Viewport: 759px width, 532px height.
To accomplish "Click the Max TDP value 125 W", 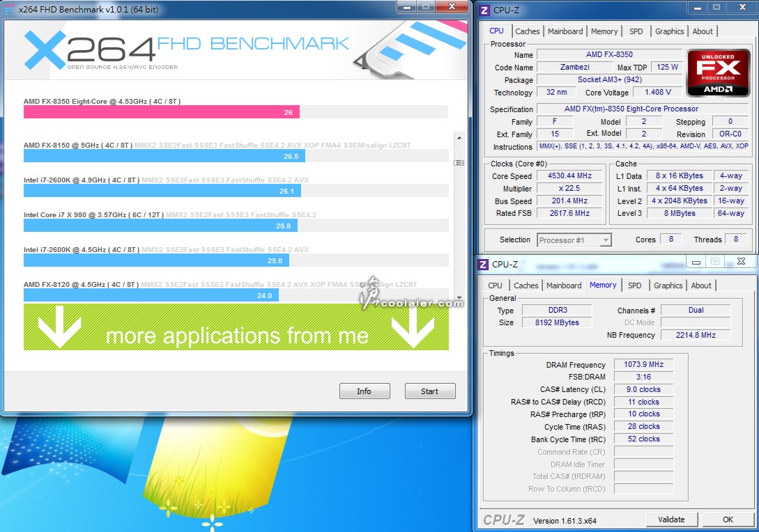I will (x=667, y=68).
